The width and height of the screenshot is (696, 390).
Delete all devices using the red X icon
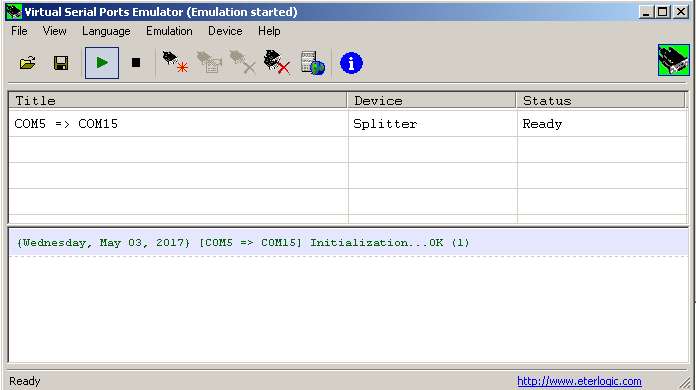[x=277, y=62]
